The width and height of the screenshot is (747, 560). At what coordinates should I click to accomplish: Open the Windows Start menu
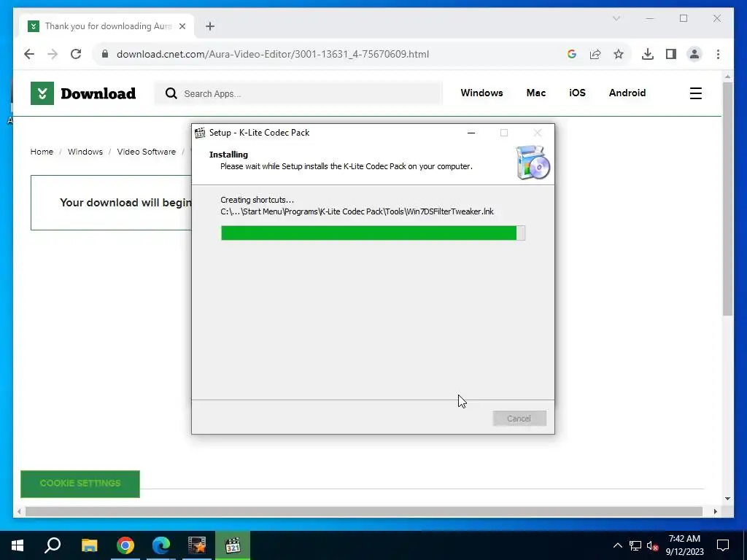(18, 545)
